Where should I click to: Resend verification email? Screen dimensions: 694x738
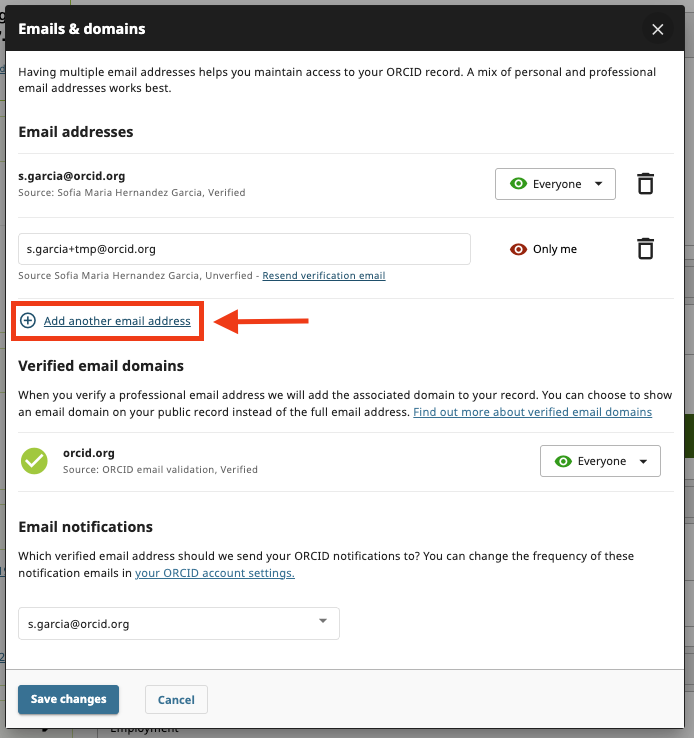click(x=323, y=276)
